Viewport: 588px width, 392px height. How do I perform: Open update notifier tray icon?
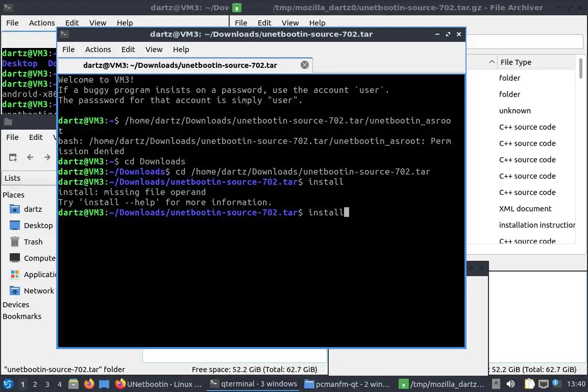pos(556,383)
